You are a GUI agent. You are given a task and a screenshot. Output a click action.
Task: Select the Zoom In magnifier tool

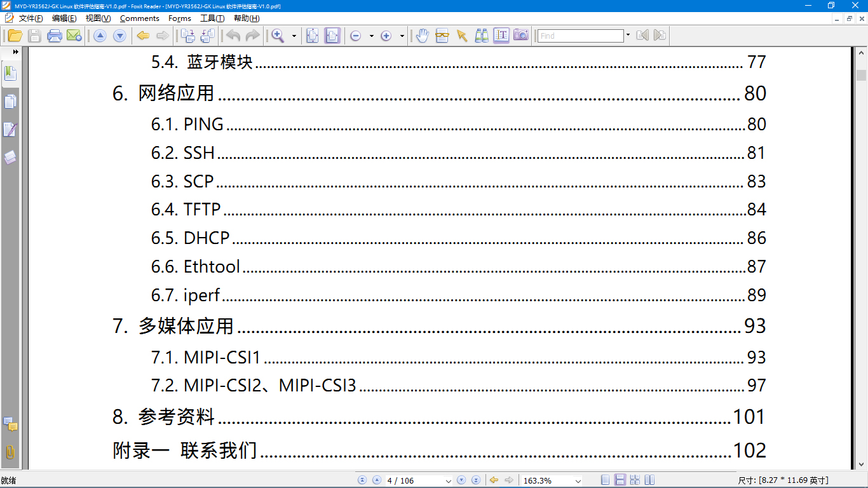(278, 36)
